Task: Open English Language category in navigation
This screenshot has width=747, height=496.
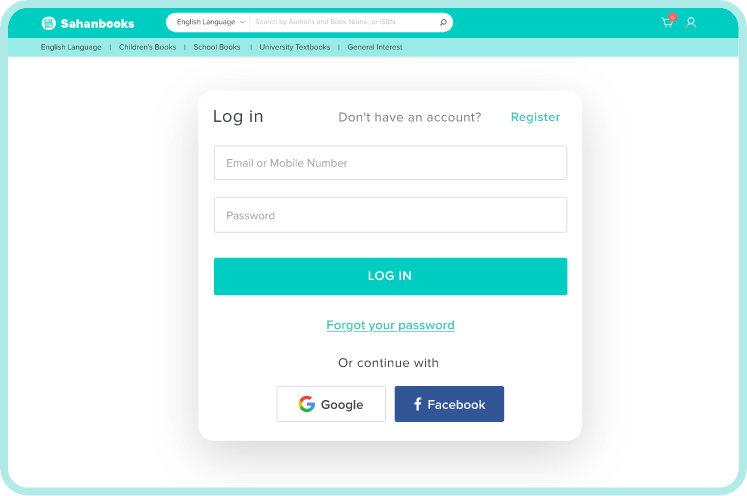Action: click(x=71, y=47)
